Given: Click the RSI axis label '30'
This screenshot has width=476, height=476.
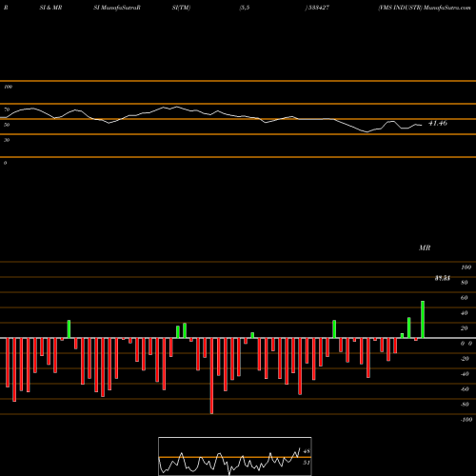Looking at the screenshot, I should click(x=7, y=140).
